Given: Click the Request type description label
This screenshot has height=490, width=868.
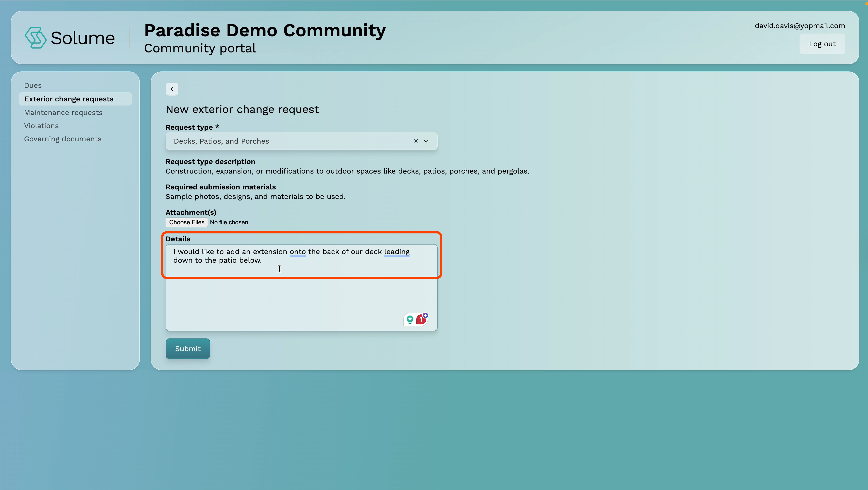Looking at the screenshot, I should click(x=210, y=162).
